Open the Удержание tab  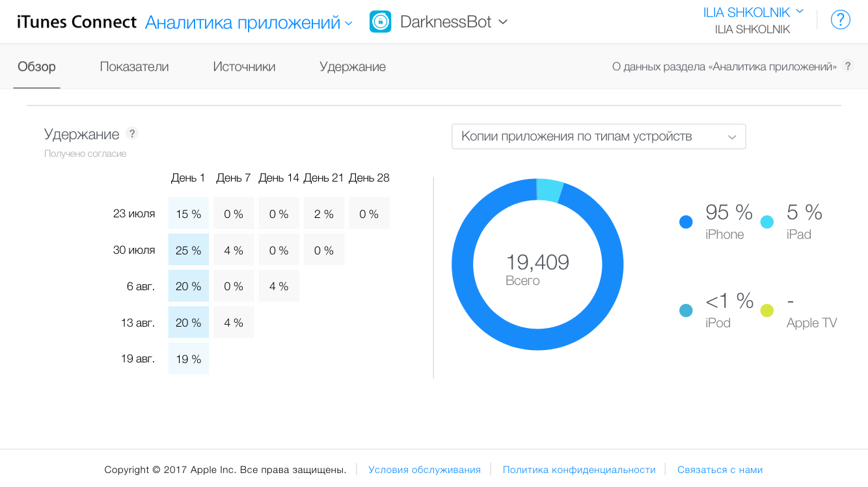pyautogui.click(x=352, y=66)
